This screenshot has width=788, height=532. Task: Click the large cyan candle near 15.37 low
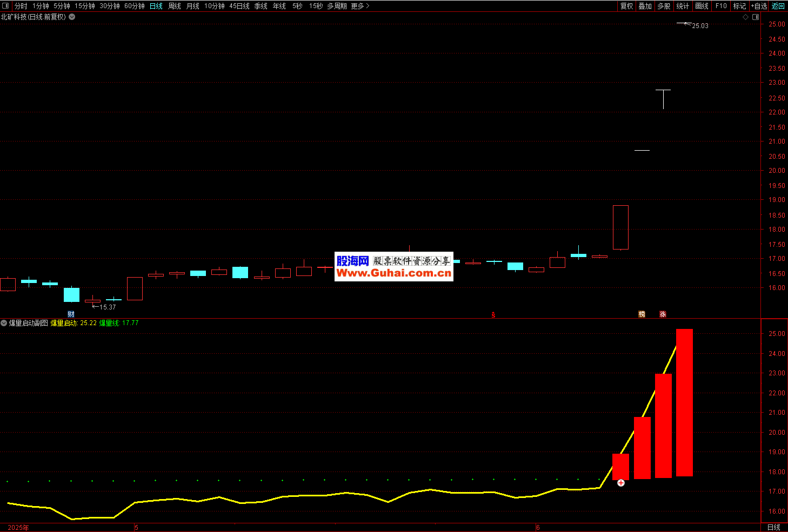pyautogui.click(x=71, y=294)
